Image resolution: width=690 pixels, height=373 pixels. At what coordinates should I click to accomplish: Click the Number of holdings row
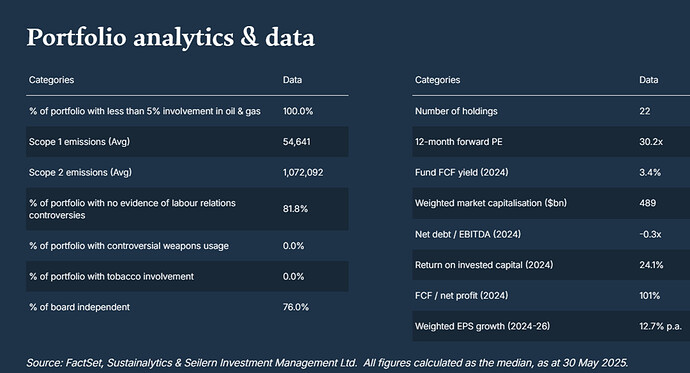[x=551, y=111]
